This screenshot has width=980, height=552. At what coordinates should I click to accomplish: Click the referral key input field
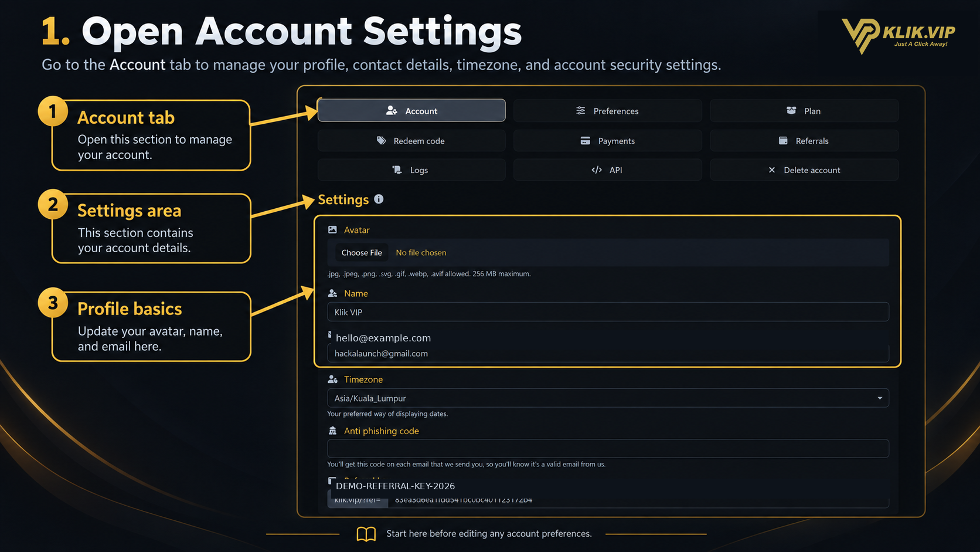pyautogui.click(x=638, y=500)
